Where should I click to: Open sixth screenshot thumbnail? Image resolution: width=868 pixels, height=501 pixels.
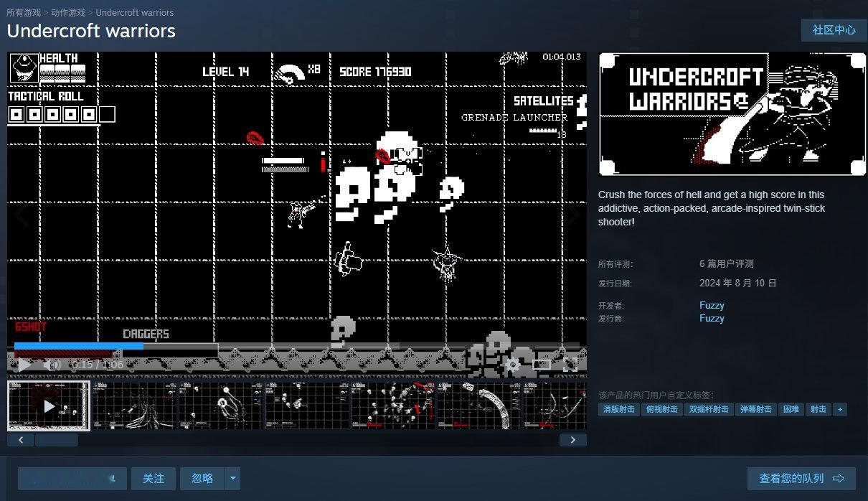[x=478, y=406]
